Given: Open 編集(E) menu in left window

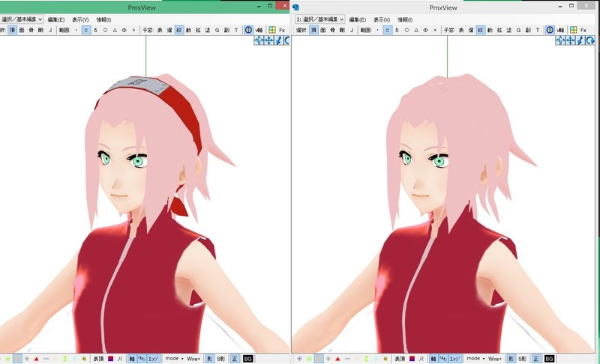Looking at the screenshot, I should pyautogui.click(x=55, y=19).
